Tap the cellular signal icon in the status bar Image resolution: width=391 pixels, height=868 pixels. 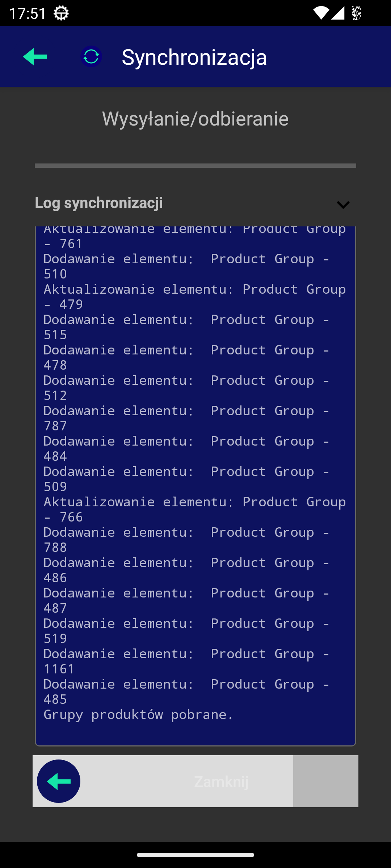(x=337, y=13)
